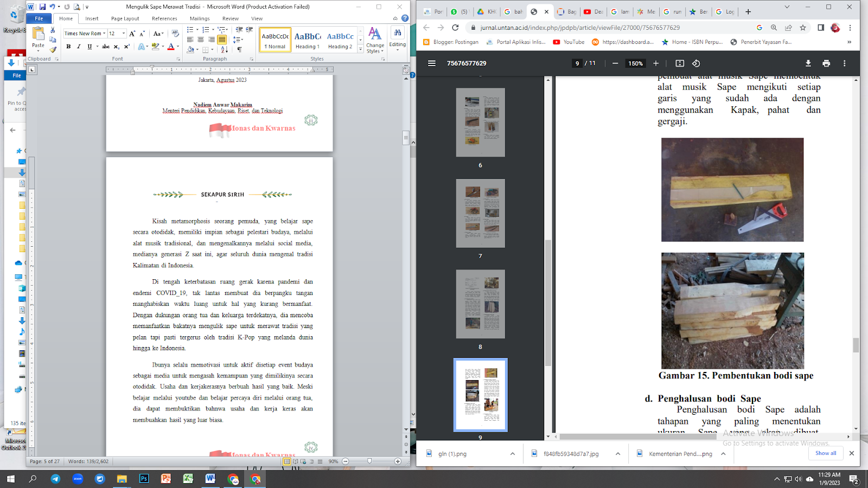The image size is (868, 488).
Task: Expand the Styles gallery More arrow
Action: (x=361, y=48)
